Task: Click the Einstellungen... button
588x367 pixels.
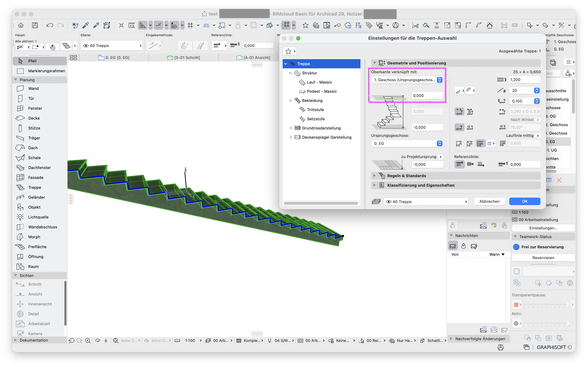Action: click(543, 228)
